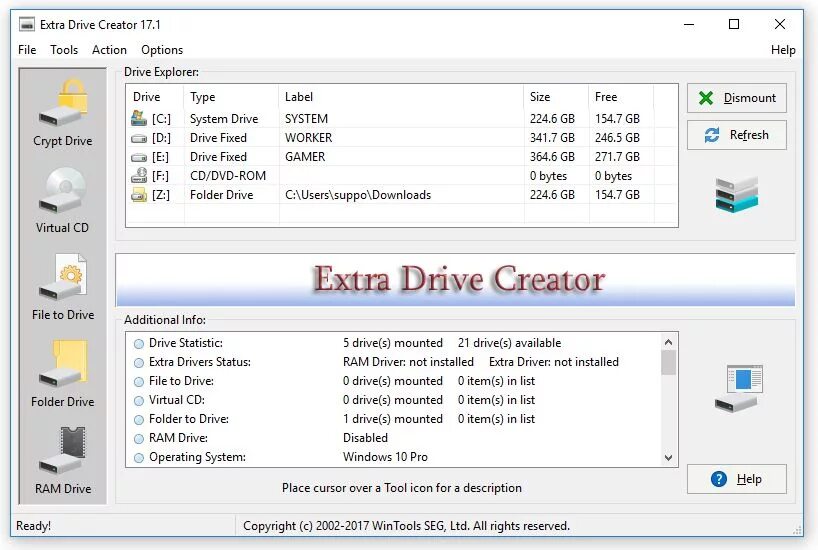Sort by the Free column header

pos(621,97)
